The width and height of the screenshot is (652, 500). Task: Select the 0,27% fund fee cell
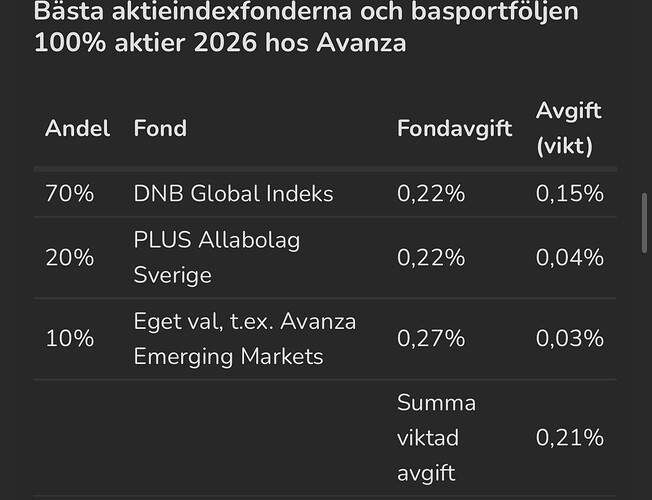[x=431, y=338]
